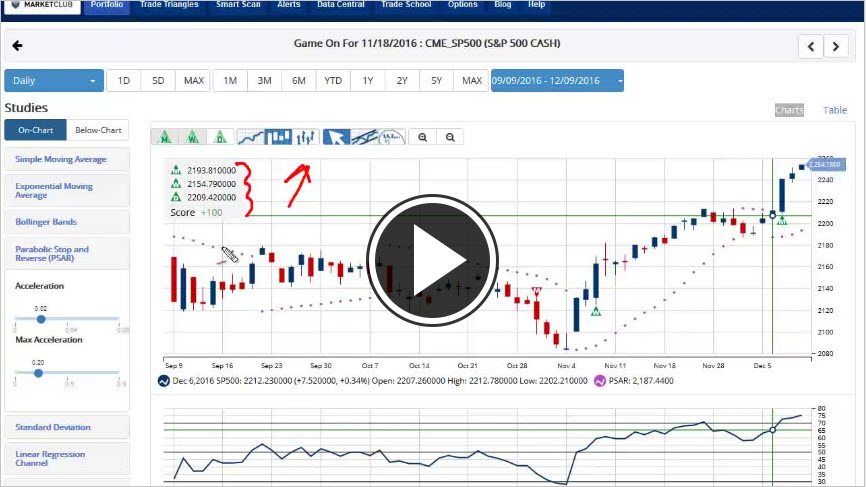Show the Charts view
The width and height of the screenshot is (866, 487).
(x=789, y=110)
